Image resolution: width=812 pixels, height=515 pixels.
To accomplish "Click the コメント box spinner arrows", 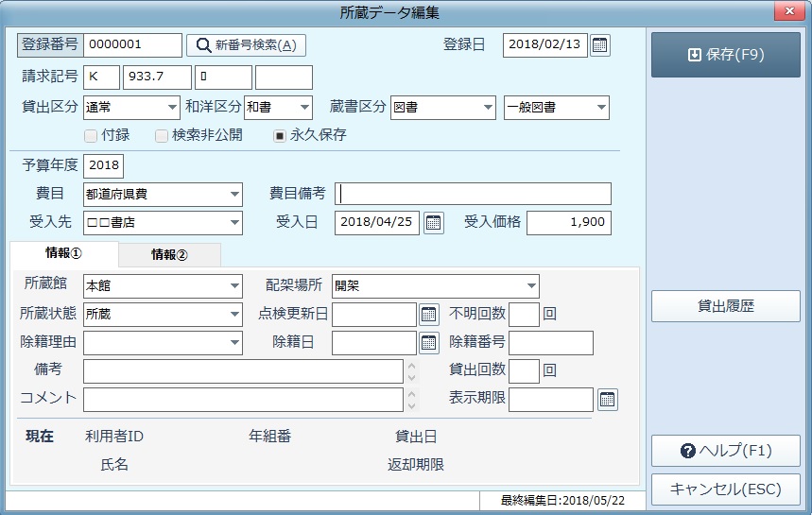I will coord(412,400).
